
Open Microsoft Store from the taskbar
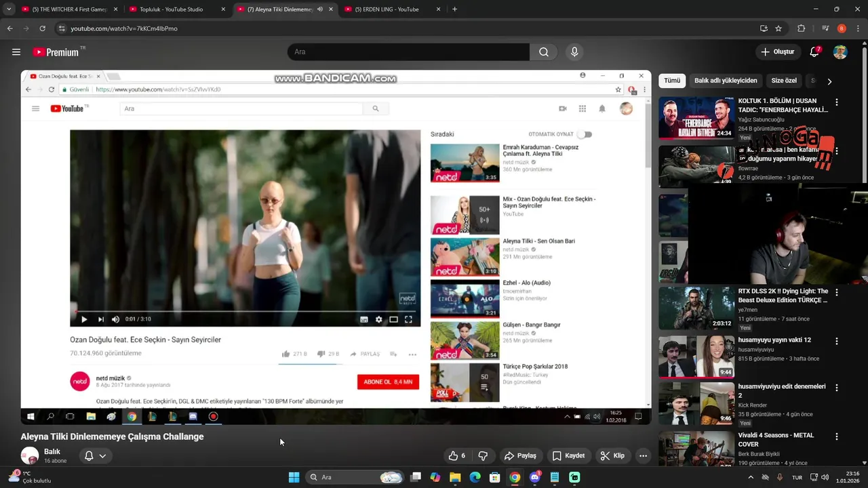[x=495, y=477]
